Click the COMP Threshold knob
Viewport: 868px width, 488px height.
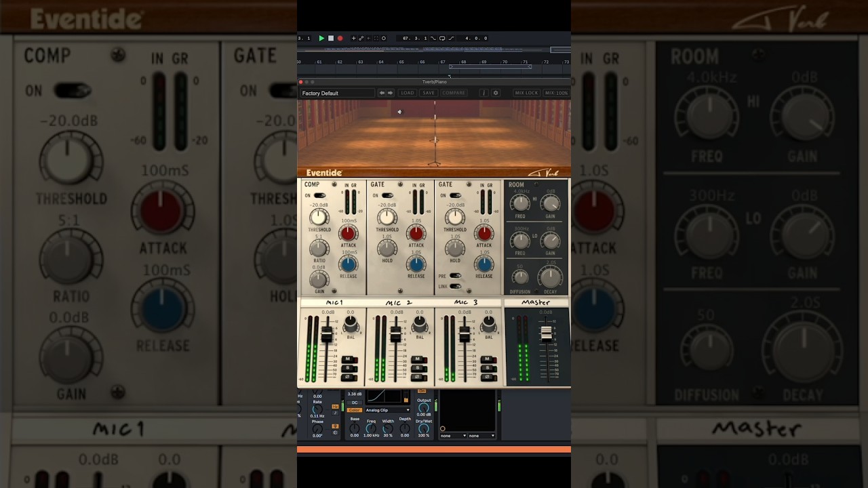click(x=319, y=217)
